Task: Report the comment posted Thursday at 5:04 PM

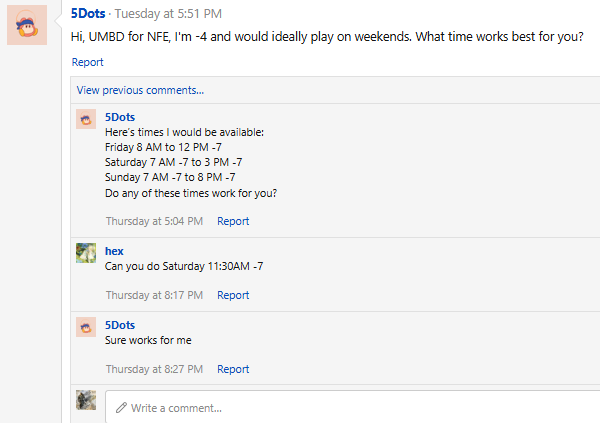Action: 233,221
